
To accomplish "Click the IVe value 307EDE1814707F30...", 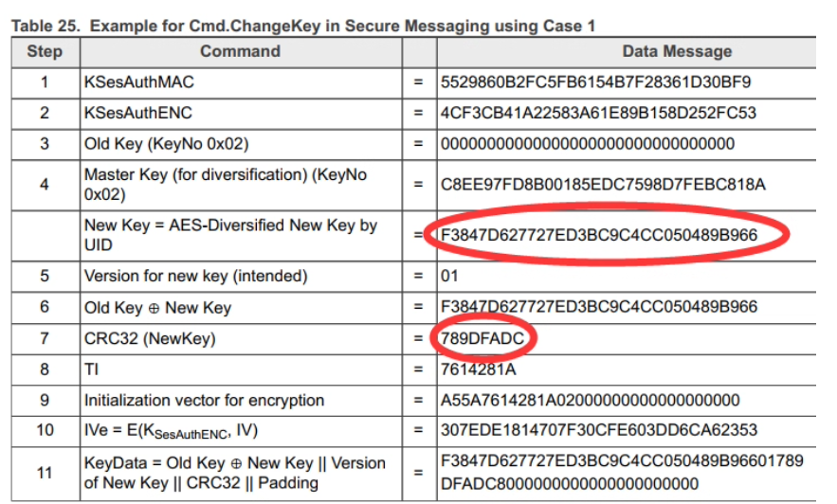I will (598, 430).
